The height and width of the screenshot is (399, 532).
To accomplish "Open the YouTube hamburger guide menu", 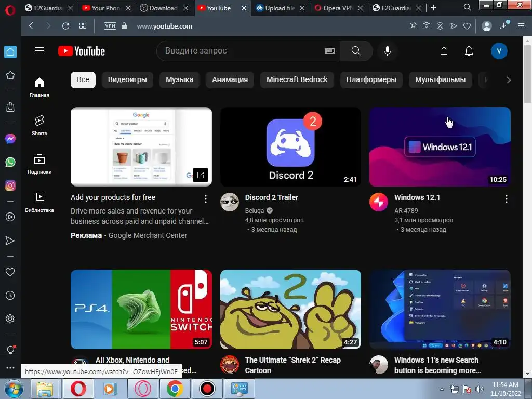I will click(39, 51).
